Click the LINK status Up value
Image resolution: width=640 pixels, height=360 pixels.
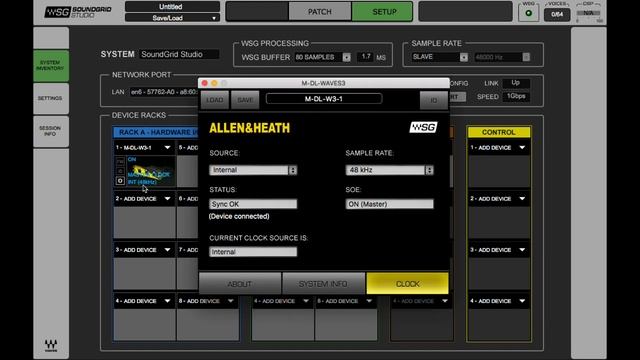coord(516,83)
